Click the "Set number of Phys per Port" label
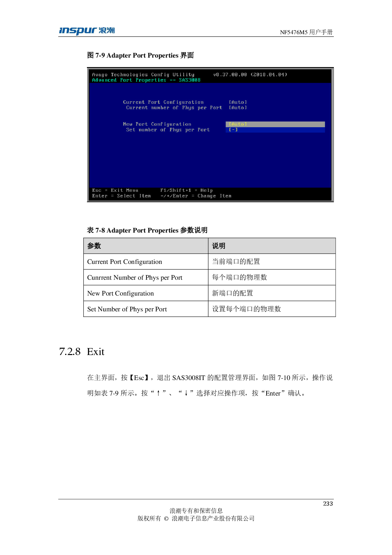This screenshot has width=392, height=555. click(x=168, y=130)
